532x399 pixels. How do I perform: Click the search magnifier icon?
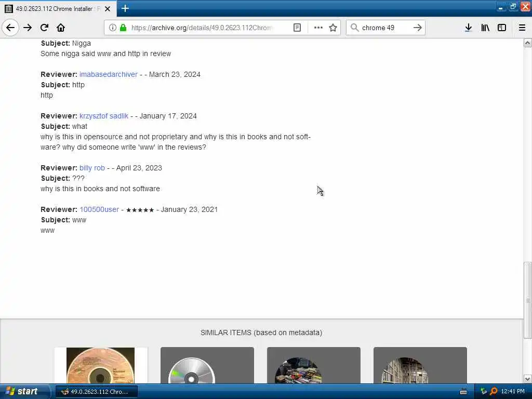coord(354,28)
